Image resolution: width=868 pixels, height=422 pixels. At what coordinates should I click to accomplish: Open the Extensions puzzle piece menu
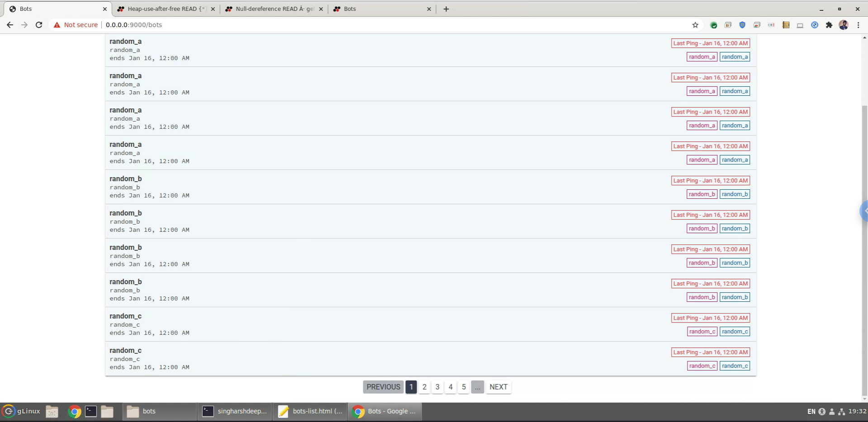point(829,25)
